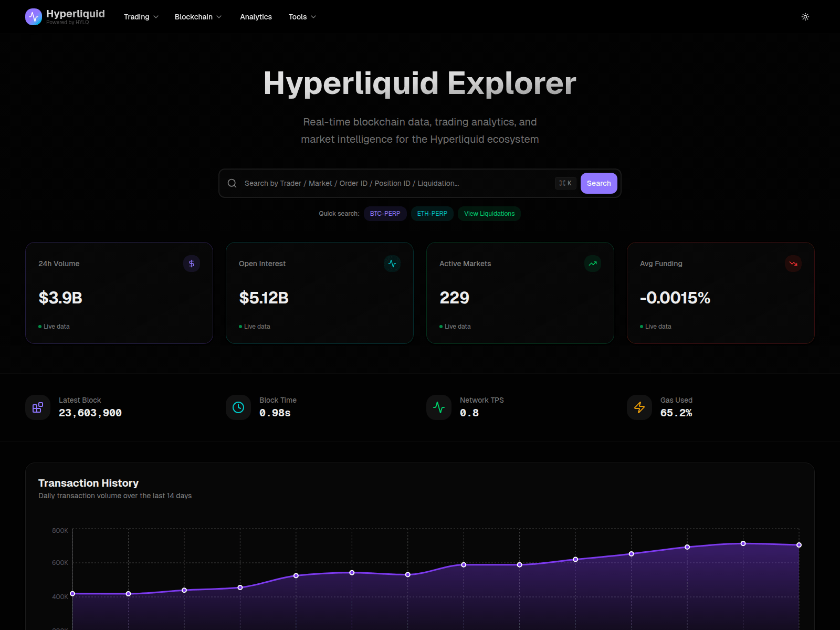Click the first data point on the chart
The image size is (840, 630).
click(x=72, y=594)
